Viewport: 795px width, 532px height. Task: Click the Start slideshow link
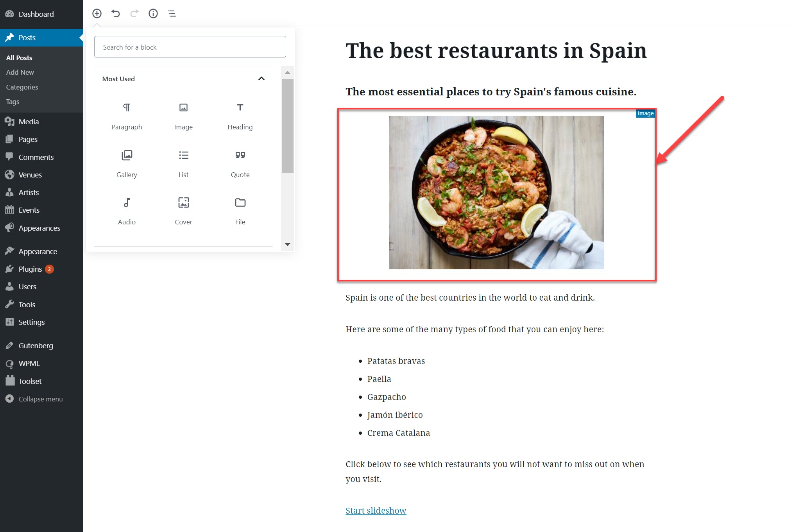coord(376,511)
